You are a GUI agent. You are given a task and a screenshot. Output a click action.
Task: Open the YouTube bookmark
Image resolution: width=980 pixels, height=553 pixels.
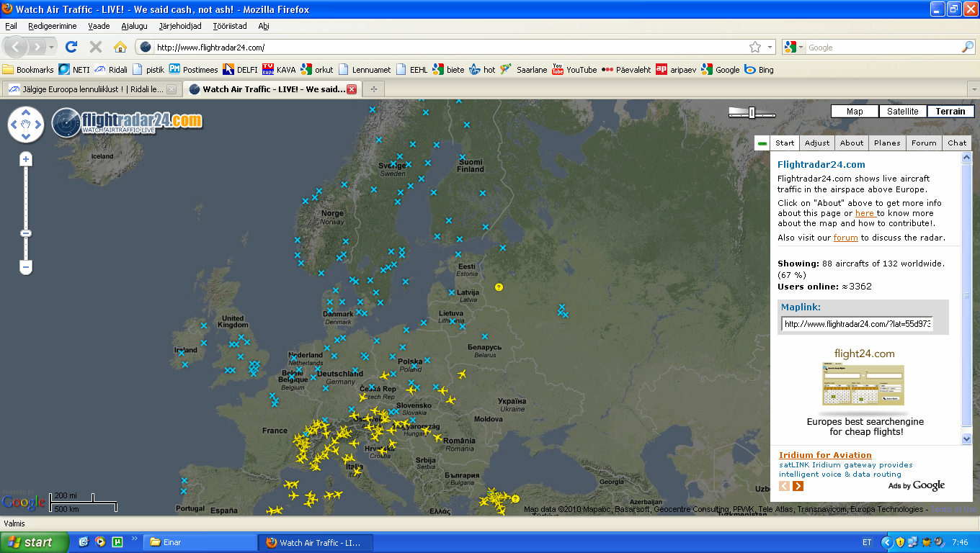click(x=574, y=70)
